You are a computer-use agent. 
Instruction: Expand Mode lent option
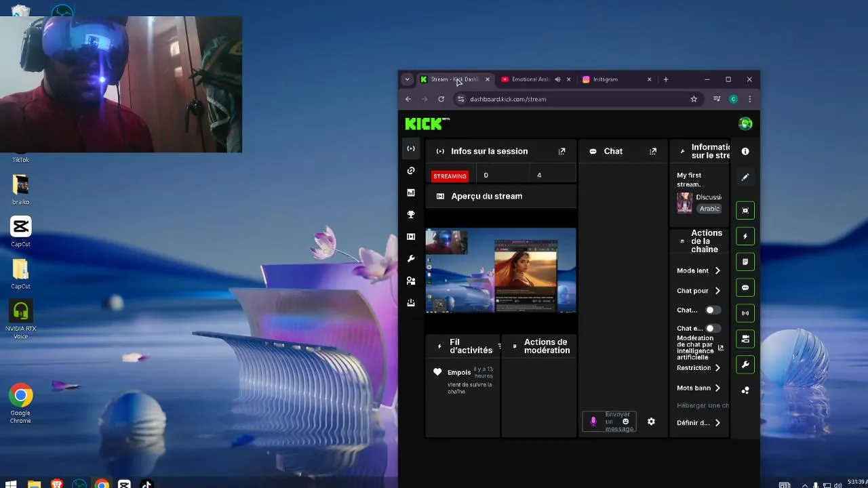698,270
